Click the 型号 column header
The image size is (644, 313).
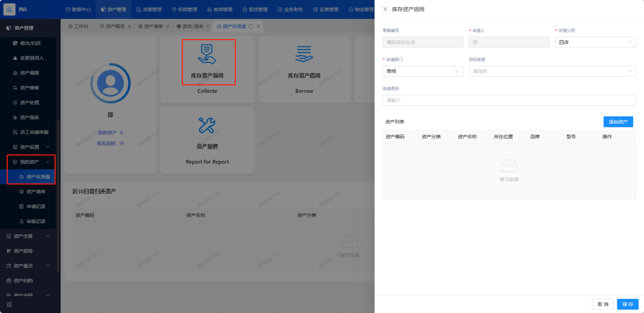click(x=571, y=137)
